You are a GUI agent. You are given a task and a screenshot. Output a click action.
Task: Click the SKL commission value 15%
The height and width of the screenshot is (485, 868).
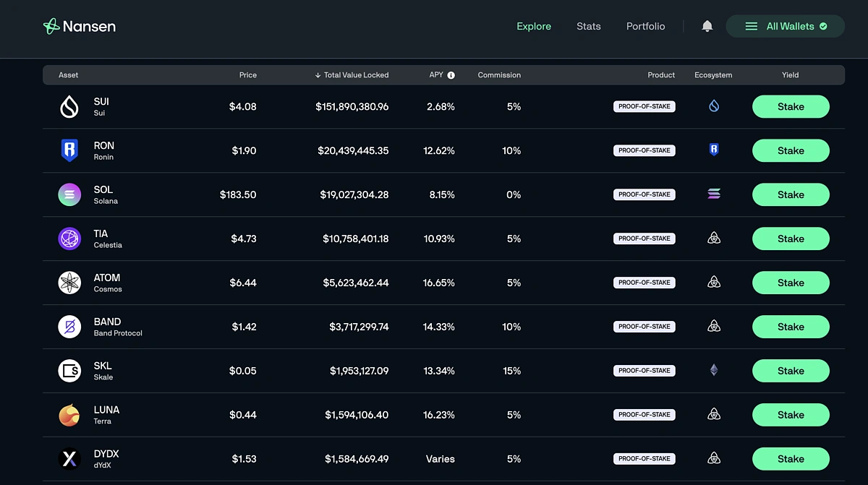click(x=512, y=372)
